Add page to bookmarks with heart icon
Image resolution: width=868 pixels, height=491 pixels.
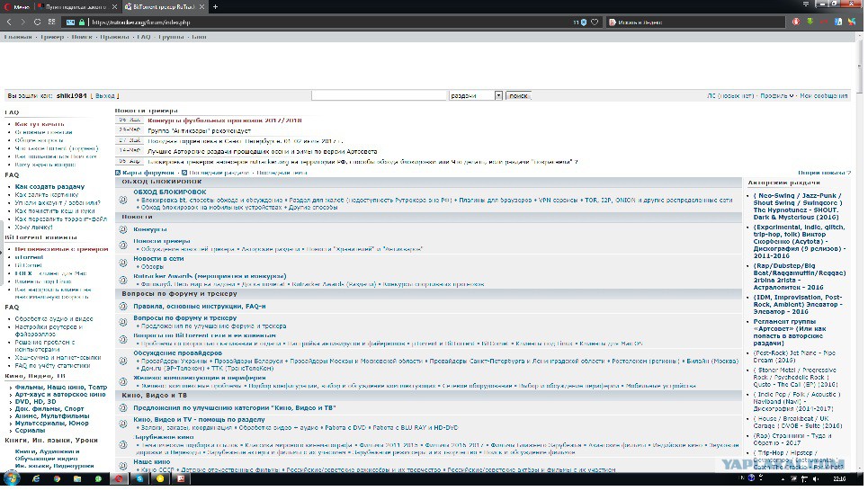click(x=595, y=22)
